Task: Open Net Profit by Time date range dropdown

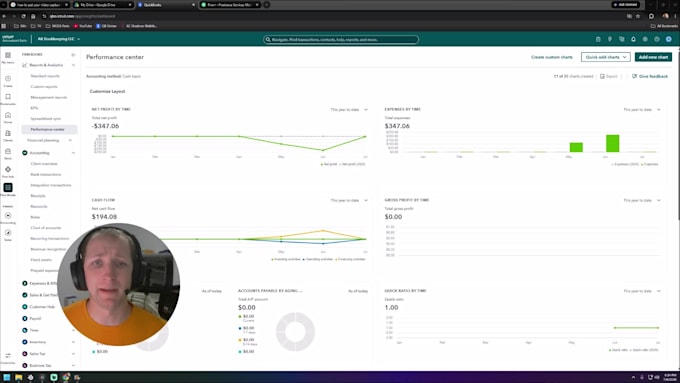Action: click(349, 110)
